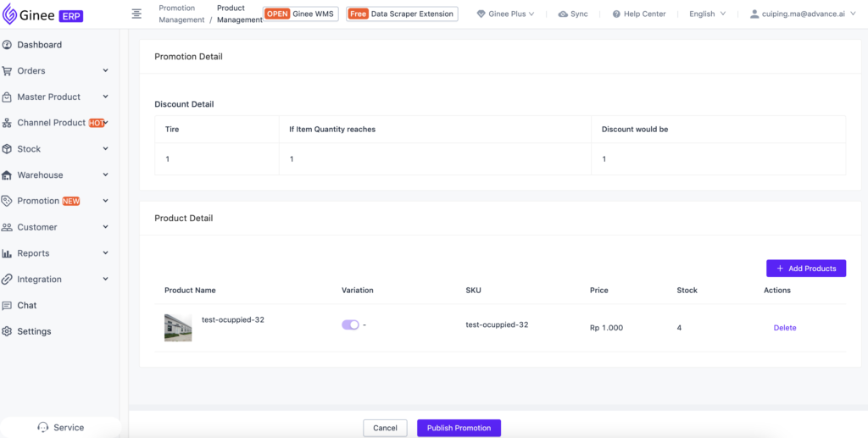The height and width of the screenshot is (438, 868).
Task: Click the Tire column header
Action: tap(172, 130)
